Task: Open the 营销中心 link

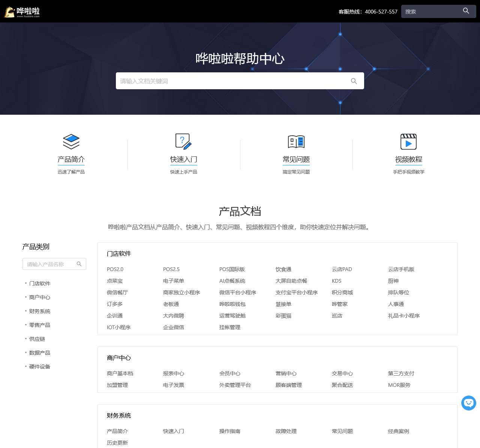Action: point(286,373)
